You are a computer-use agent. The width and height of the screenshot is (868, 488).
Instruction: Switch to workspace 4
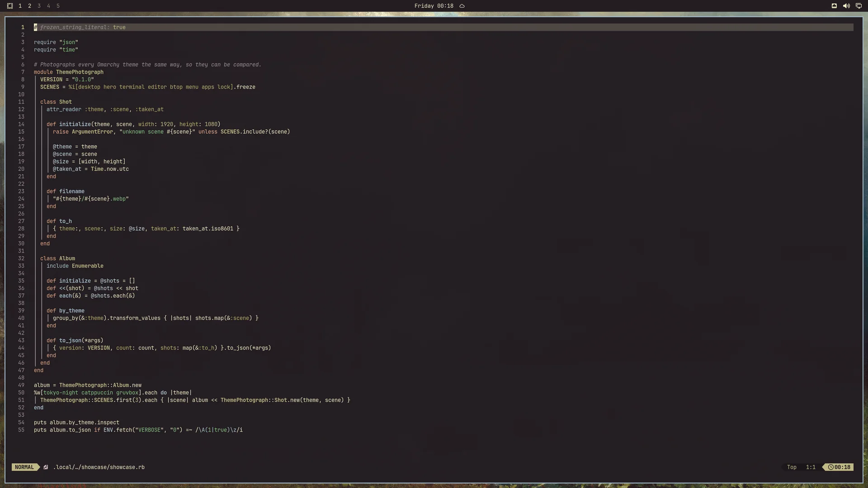click(48, 6)
